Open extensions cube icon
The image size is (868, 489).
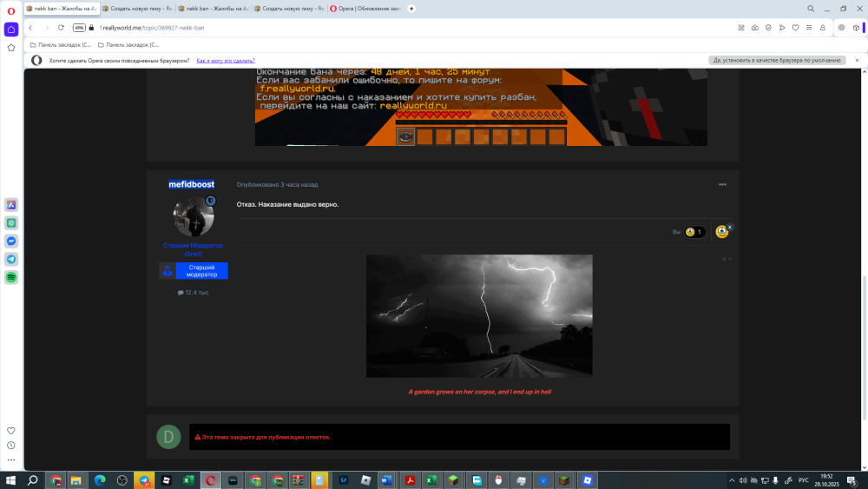point(856,28)
